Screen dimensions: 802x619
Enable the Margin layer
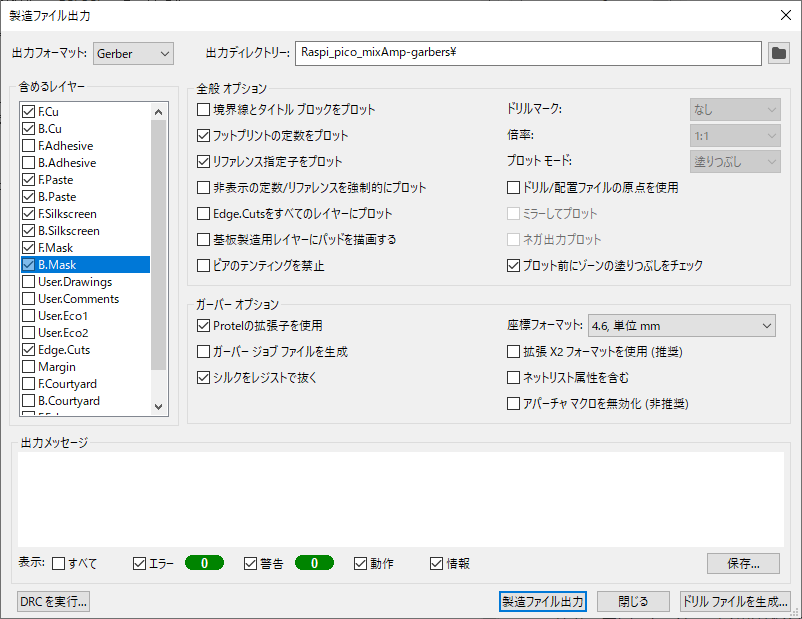(x=29, y=367)
